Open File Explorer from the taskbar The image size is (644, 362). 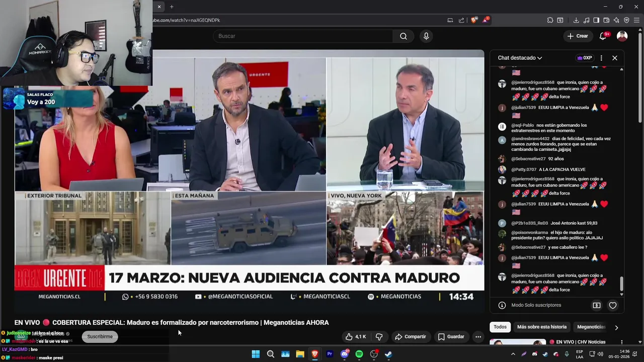coord(300,354)
